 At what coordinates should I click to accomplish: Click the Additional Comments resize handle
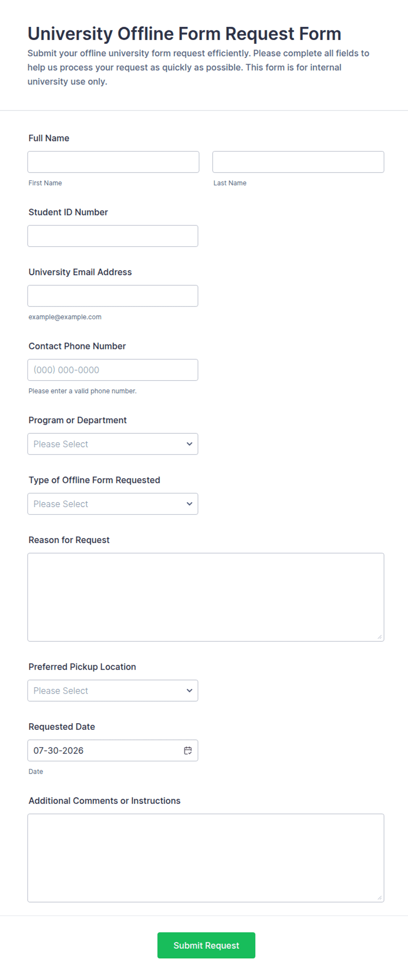click(379, 897)
